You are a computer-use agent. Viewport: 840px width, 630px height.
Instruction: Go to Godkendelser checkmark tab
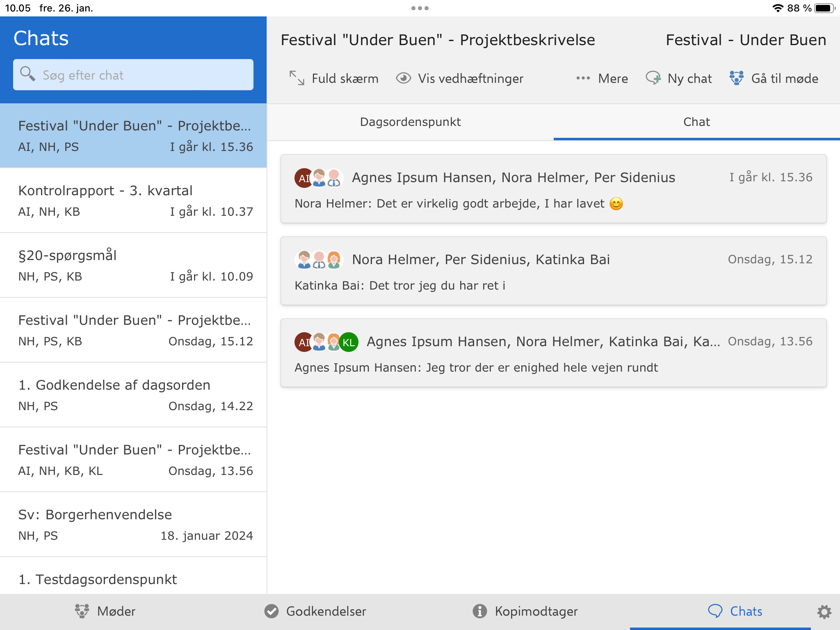[x=315, y=612]
